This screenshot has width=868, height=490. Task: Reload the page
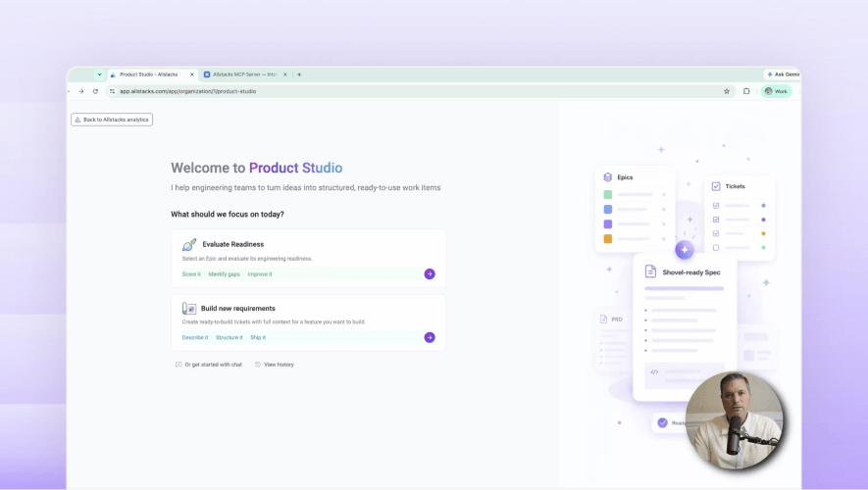95,91
